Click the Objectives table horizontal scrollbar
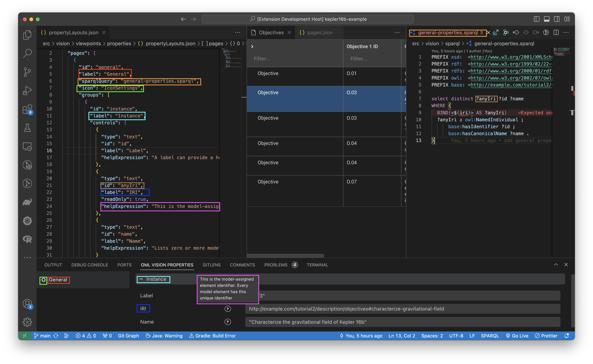Viewport: 593px width, 364px height. (x=285, y=255)
